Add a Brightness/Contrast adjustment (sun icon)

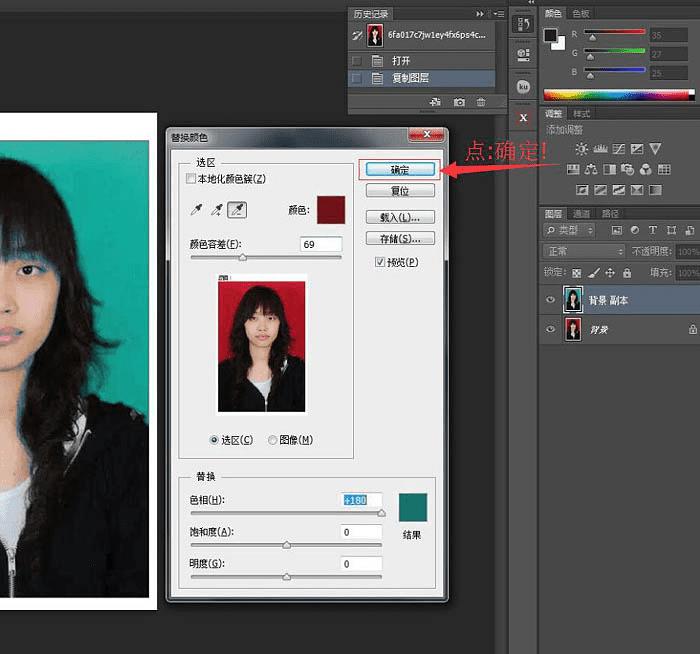(x=581, y=149)
